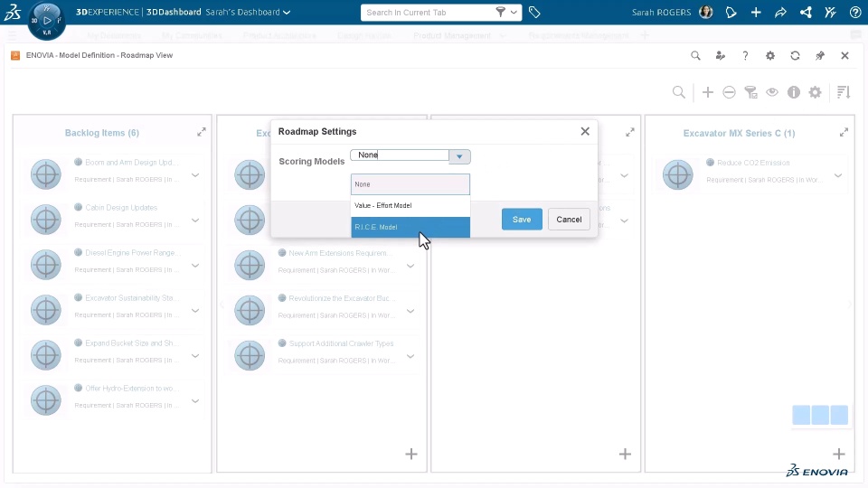The height and width of the screenshot is (488, 868).
Task: Click the 3DS logo at top left
Action: click(12, 12)
